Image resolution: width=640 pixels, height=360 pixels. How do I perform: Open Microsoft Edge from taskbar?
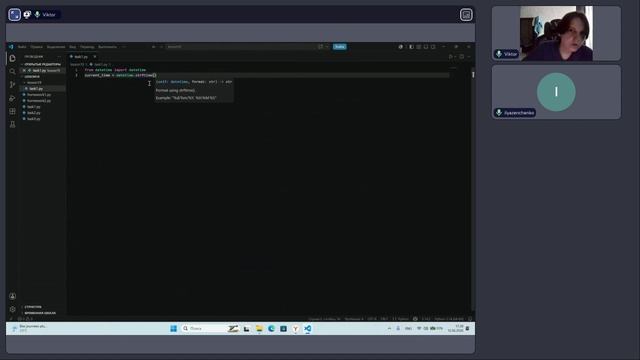point(271,329)
